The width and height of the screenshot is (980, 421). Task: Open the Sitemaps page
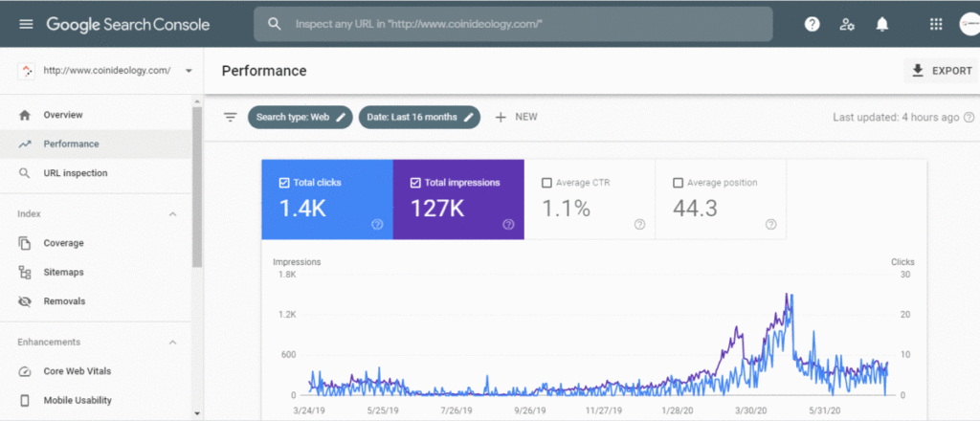[x=96, y=273]
